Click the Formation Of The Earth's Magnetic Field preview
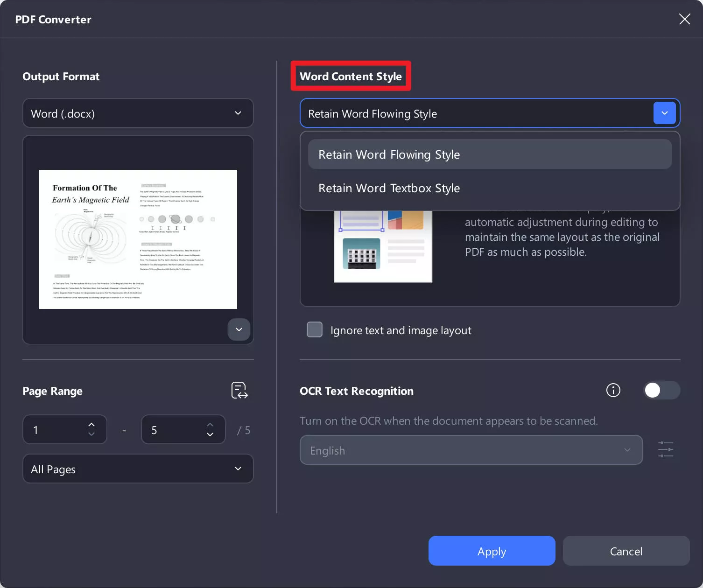Image resolution: width=703 pixels, height=588 pixels. pos(138,239)
